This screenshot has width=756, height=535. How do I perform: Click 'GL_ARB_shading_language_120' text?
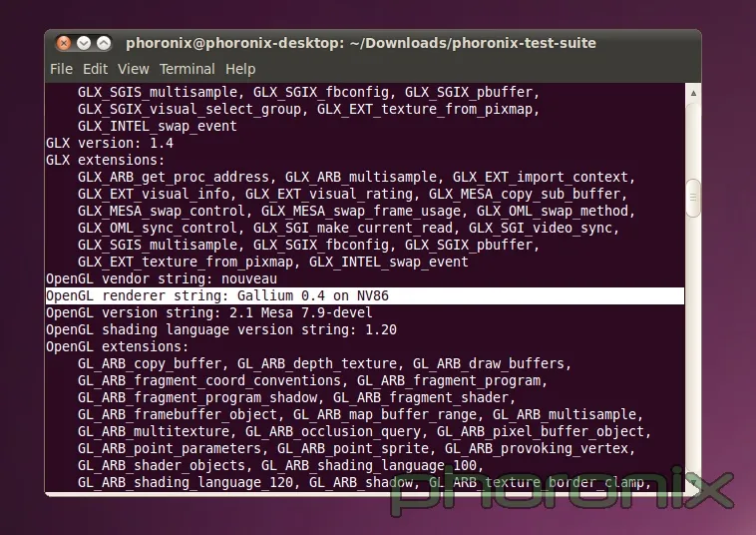tap(186, 482)
